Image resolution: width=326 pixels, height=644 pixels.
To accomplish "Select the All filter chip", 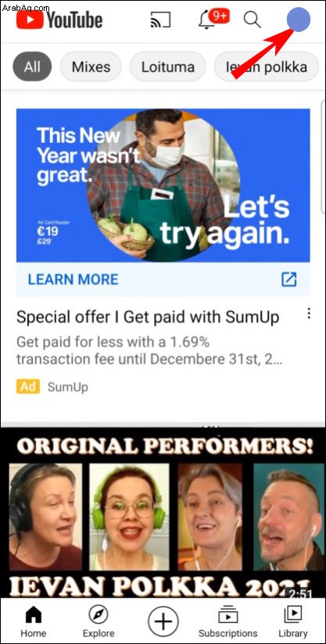I will (x=32, y=66).
